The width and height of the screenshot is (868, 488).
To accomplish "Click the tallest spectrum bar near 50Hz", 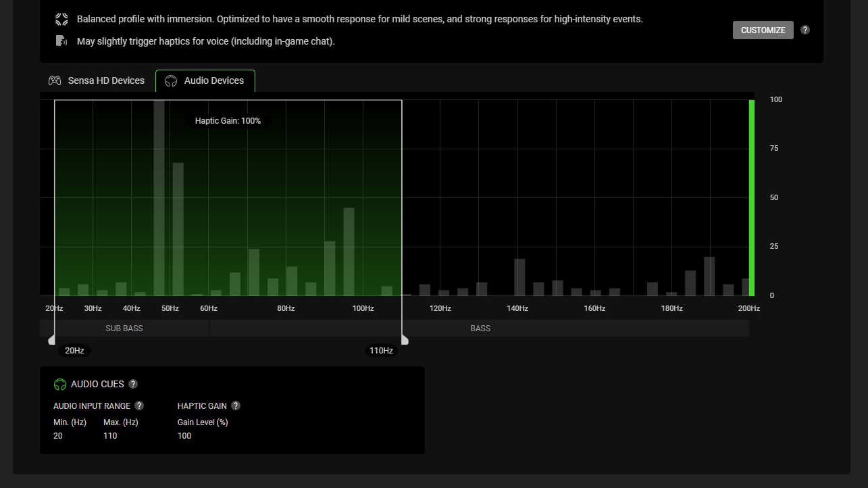I will [159, 197].
